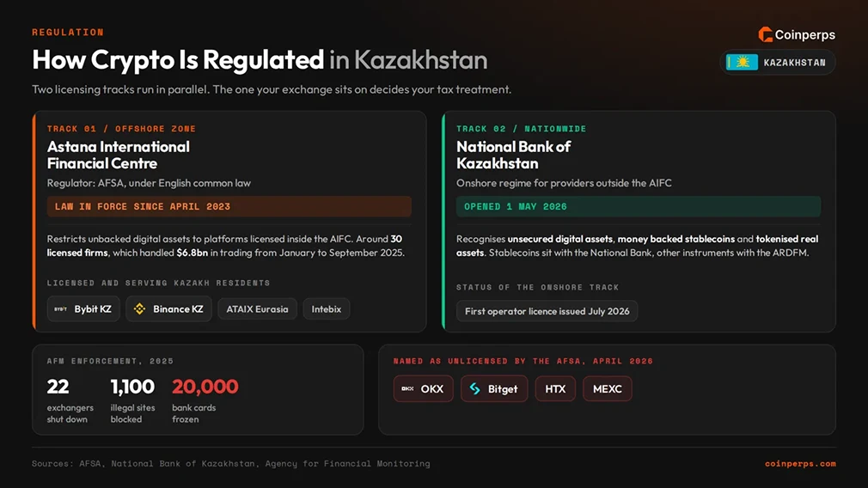
Task: Click the Binance diamond logo icon
Action: coord(139,309)
